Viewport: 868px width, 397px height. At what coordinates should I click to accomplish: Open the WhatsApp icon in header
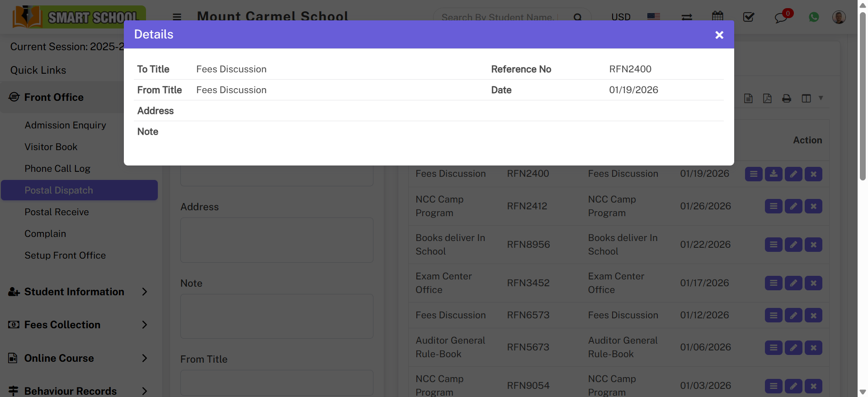tap(814, 17)
